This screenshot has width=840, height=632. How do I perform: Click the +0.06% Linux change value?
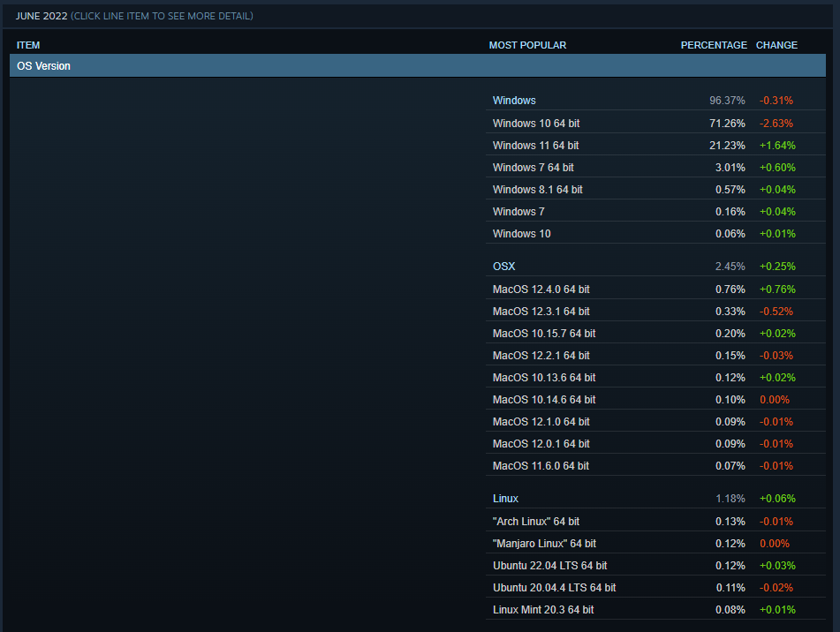click(777, 499)
